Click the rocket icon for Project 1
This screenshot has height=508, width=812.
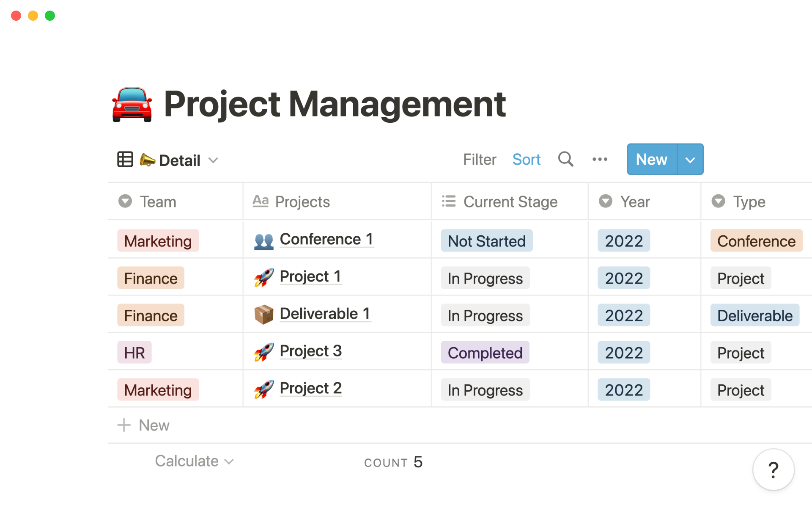(264, 278)
